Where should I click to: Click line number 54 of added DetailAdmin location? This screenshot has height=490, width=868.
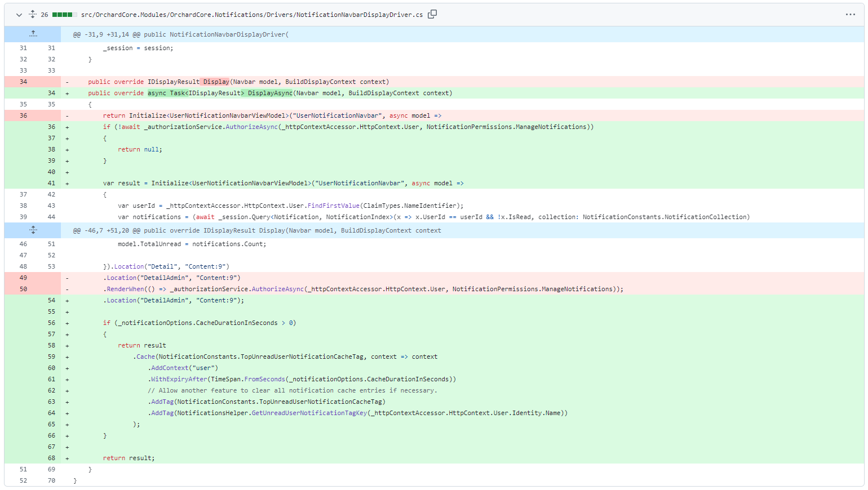tap(51, 300)
